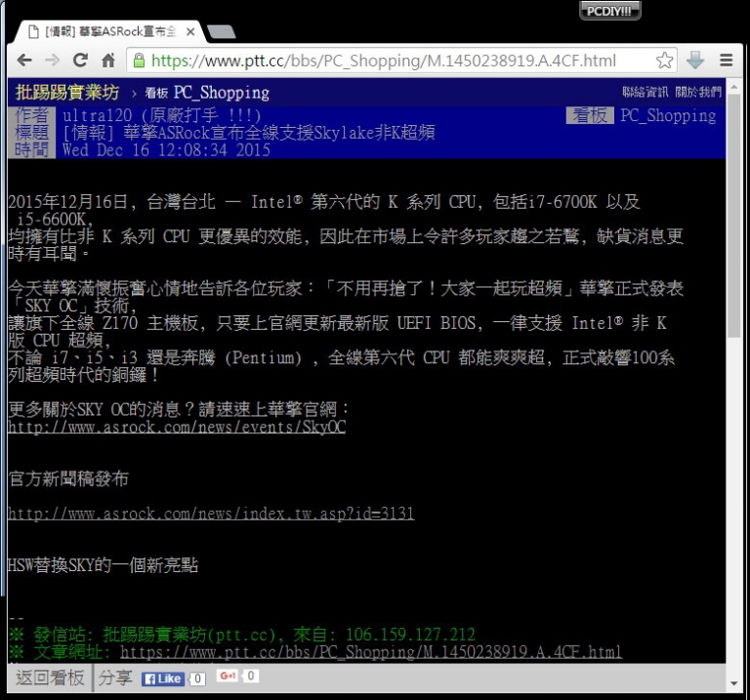
Task: Click the Facebook Like button
Action: click(163, 679)
